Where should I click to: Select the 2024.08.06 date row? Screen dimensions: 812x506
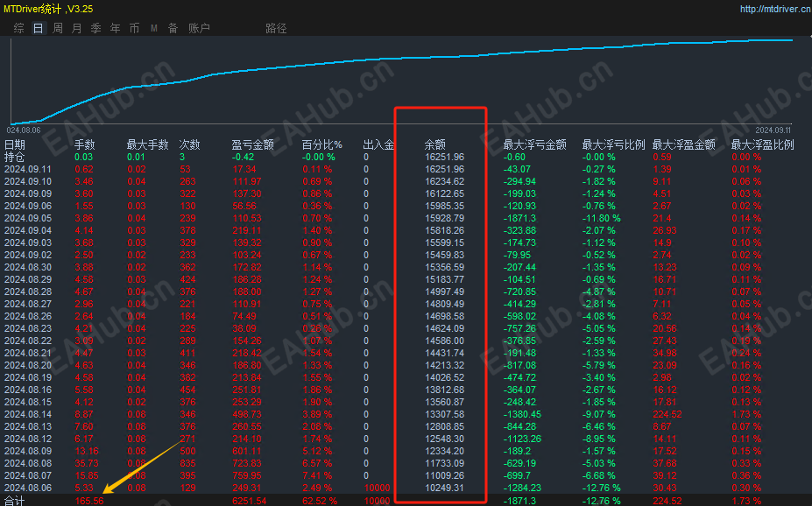coord(28,488)
